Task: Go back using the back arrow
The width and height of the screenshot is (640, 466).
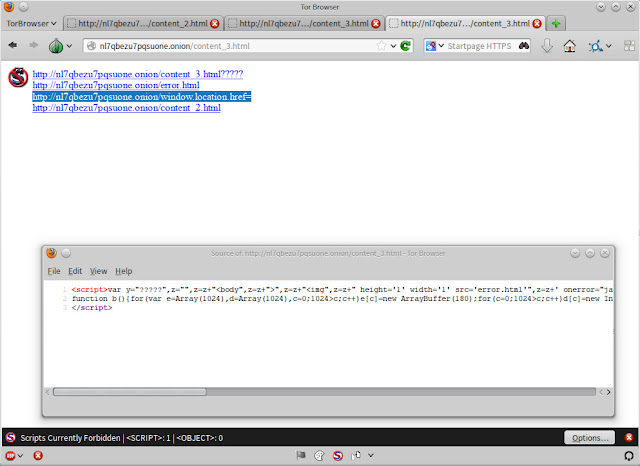Action: click(x=14, y=46)
